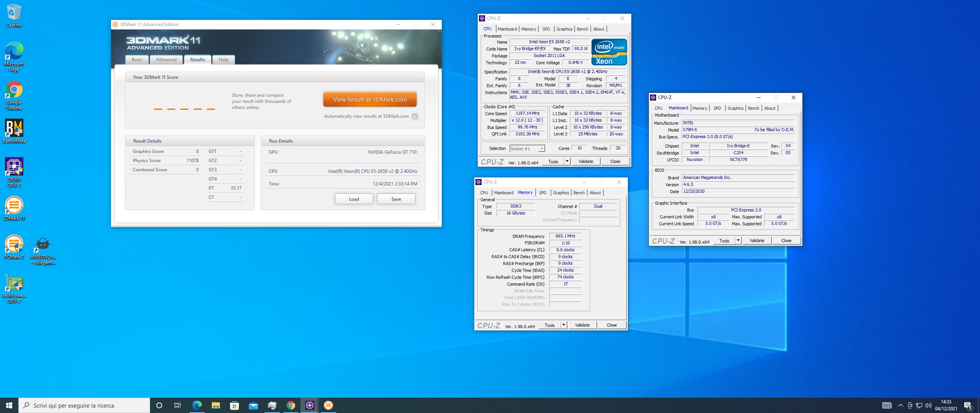This screenshot has height=413, width=980.
Task: Click motherboard Model field X79M-S
Action: (x=718, y=130)
